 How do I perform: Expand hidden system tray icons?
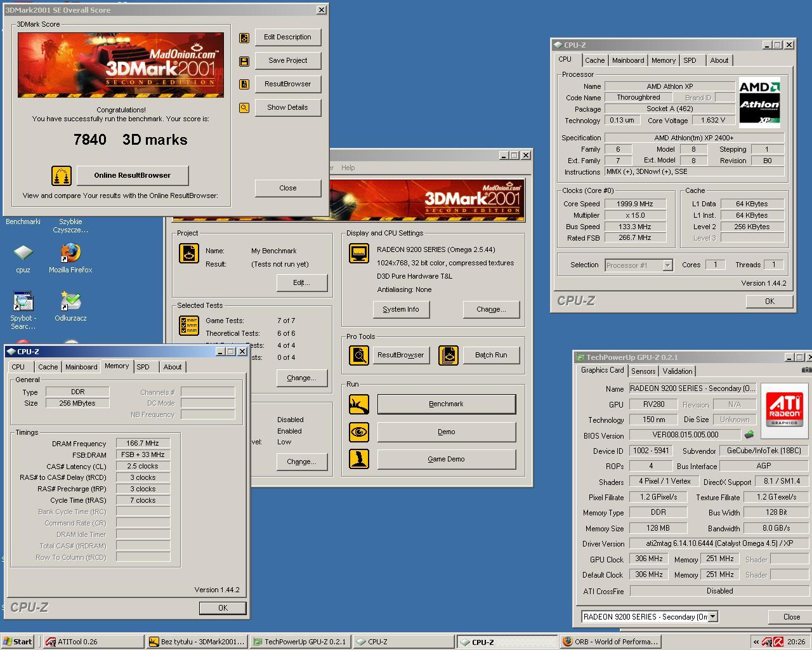click(756, 642)
